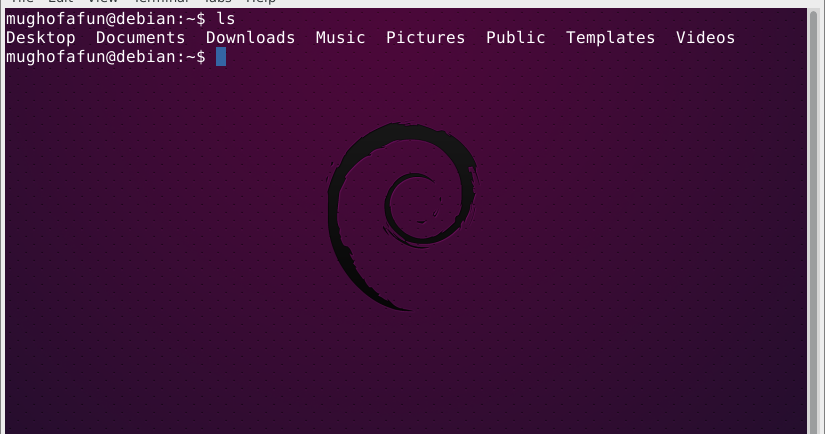Click the Pictures directory name

point(426,38)
